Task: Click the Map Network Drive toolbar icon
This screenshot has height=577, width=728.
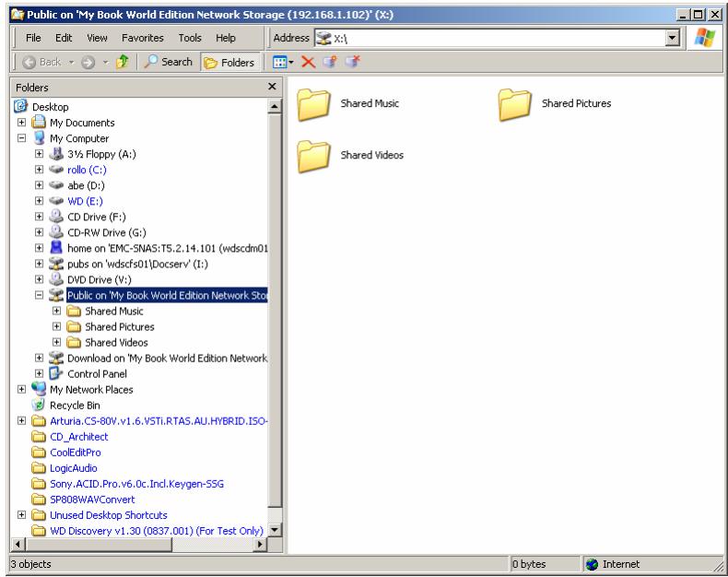Action: 330,62
